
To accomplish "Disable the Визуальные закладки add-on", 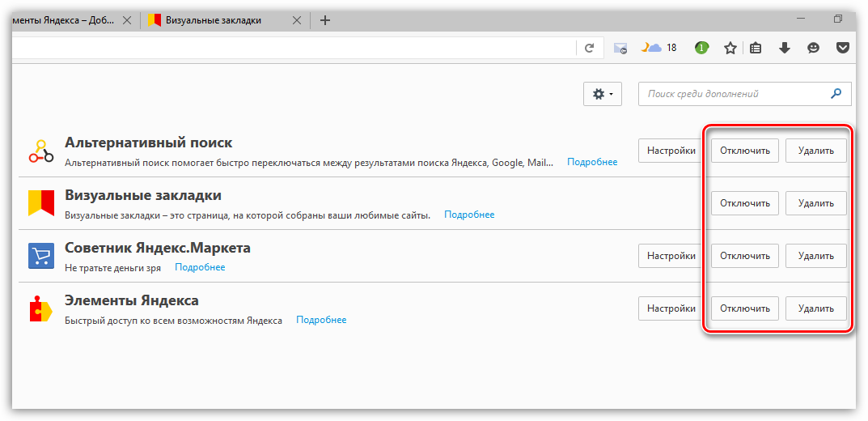I will tap(745, 203).
